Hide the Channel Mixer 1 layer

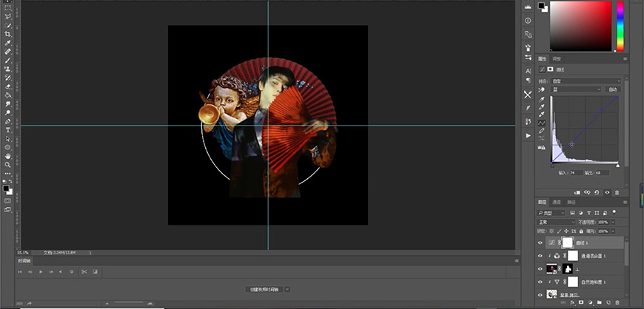coord(540,256)
